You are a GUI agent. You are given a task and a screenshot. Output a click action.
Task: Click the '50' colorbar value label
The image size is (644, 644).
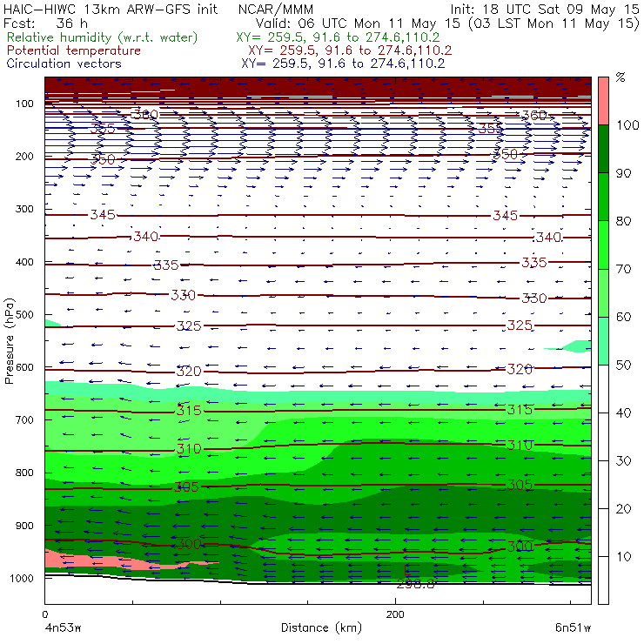(x=623, y=366)
